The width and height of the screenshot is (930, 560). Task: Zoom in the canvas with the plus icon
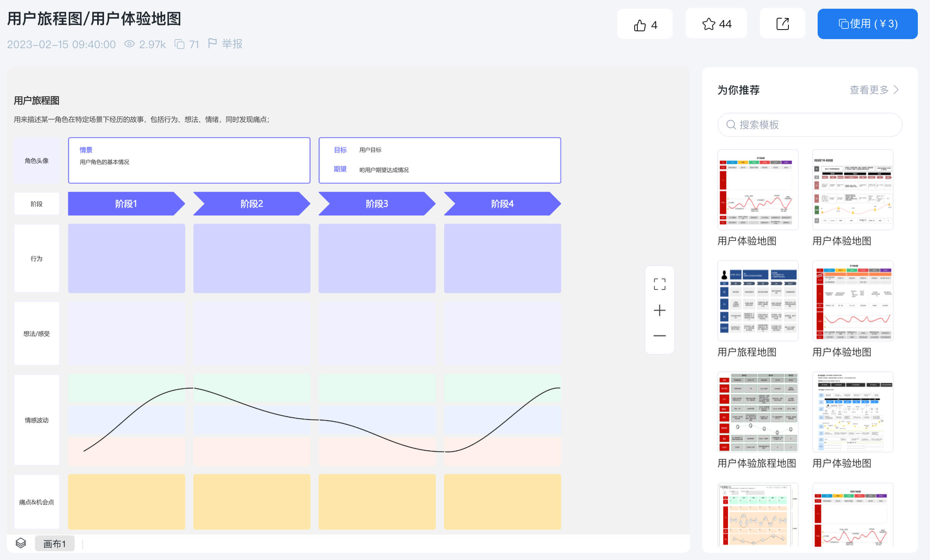(659, 310)
